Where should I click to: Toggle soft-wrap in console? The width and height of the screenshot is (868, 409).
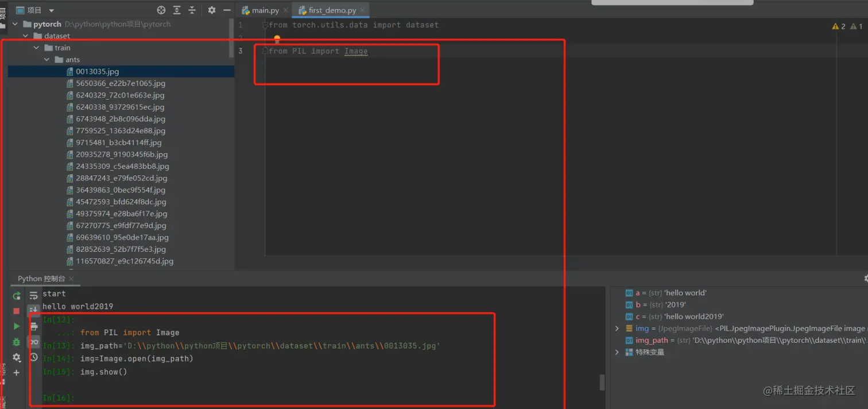(34, 296)
